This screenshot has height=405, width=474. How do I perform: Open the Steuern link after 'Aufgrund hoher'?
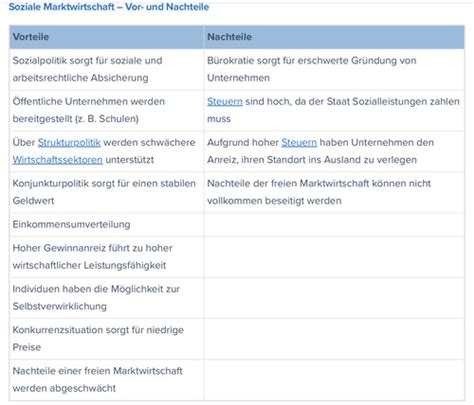click(x=299, y=143)
